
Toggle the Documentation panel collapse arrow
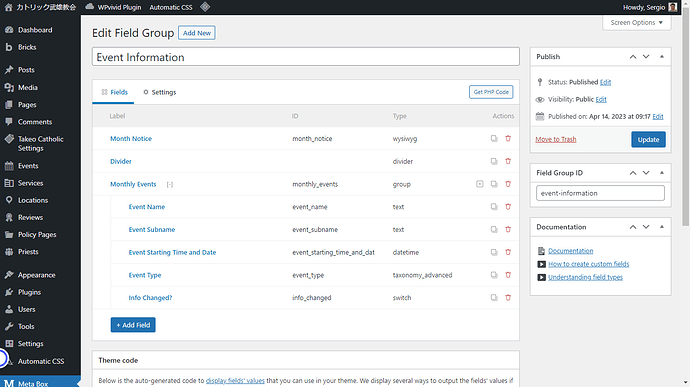(662, 227)
